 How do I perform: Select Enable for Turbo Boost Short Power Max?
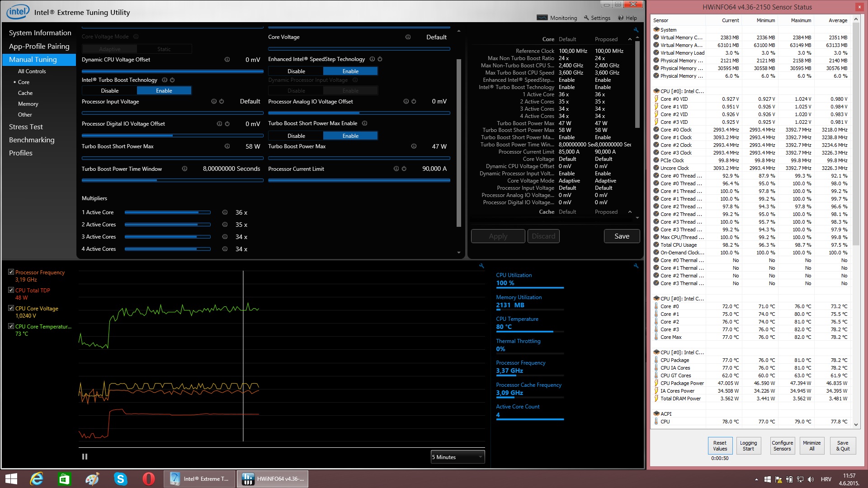click(350, 136)
